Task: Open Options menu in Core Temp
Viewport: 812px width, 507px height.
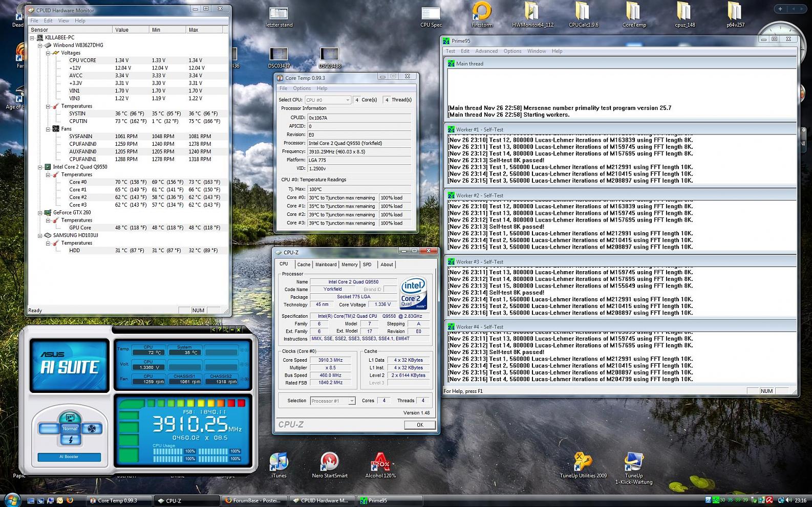Action: tap(302, 89)
